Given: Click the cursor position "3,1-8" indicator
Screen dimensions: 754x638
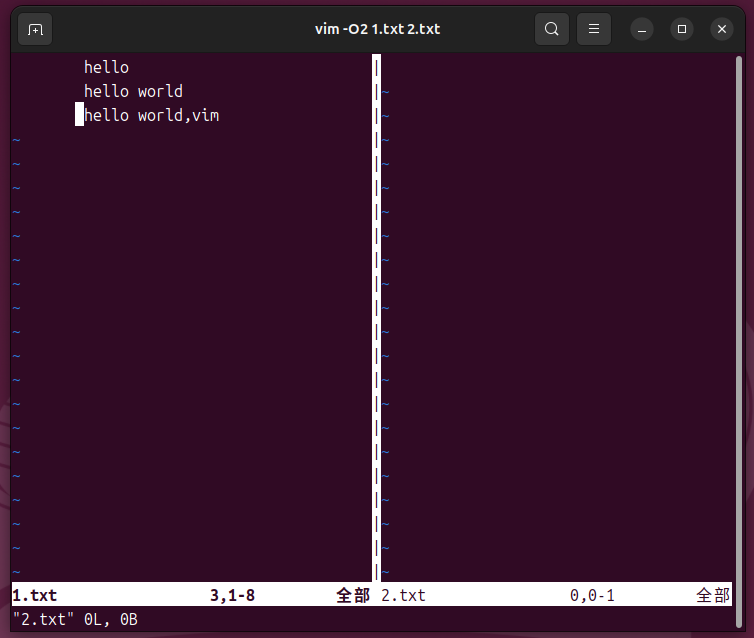Looking at the screenshot, I should [232, 595].
